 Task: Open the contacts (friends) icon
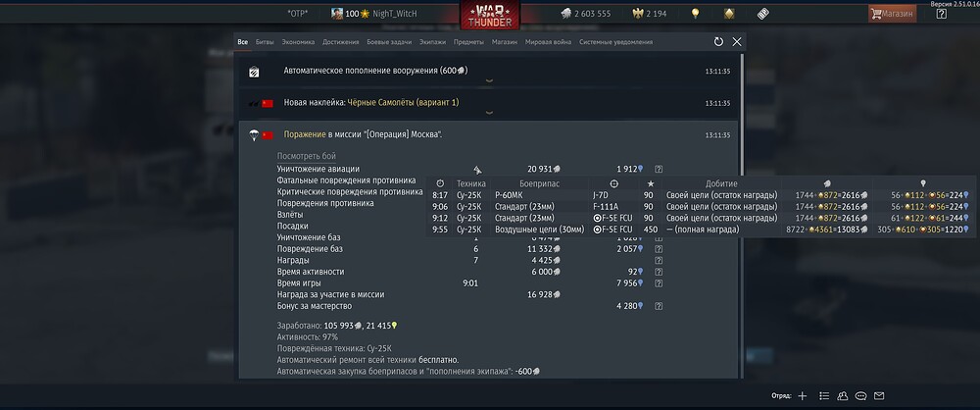point(843,395)
